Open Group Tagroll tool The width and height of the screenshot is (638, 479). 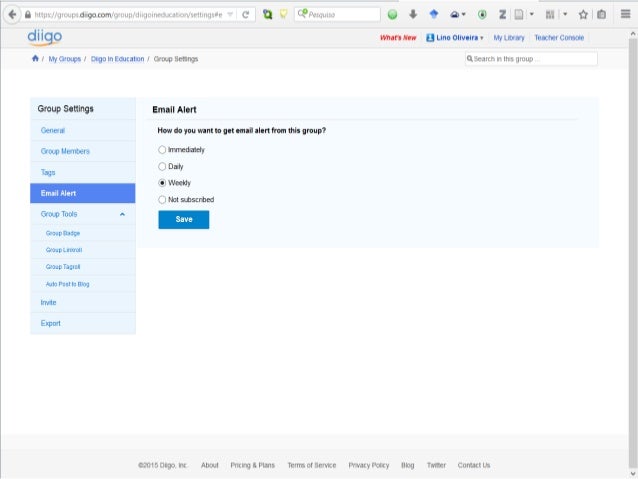(63, 267)
